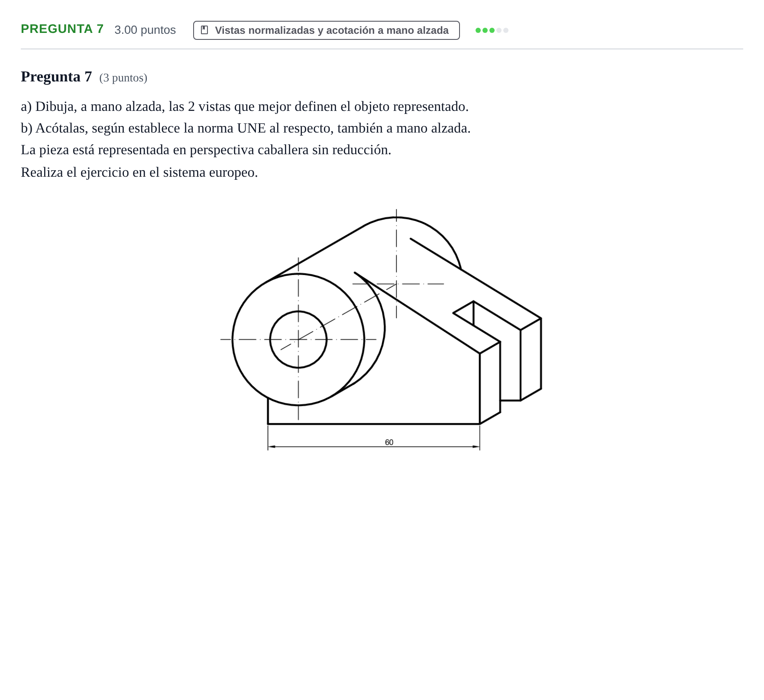Click the '(3 puntos)' text beside the heading
This screenshot has width=764, height=700.
pos(123,78)
